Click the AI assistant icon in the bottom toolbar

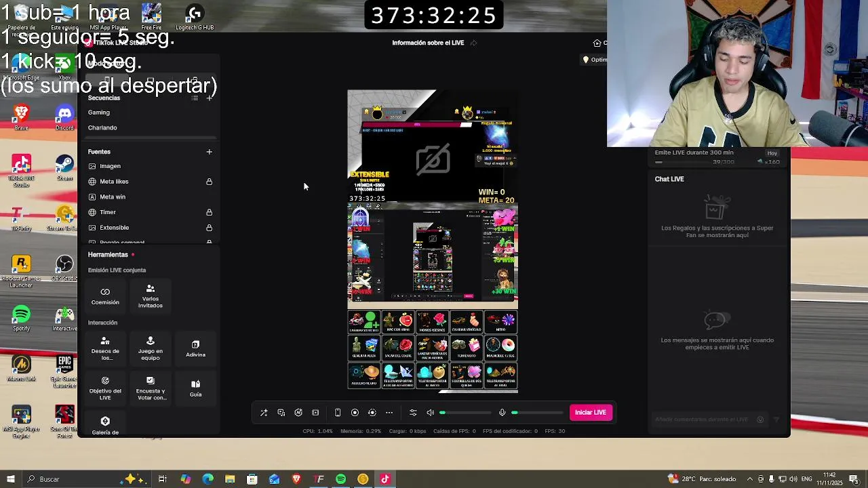pyautogui.click(x=298, y=412)
